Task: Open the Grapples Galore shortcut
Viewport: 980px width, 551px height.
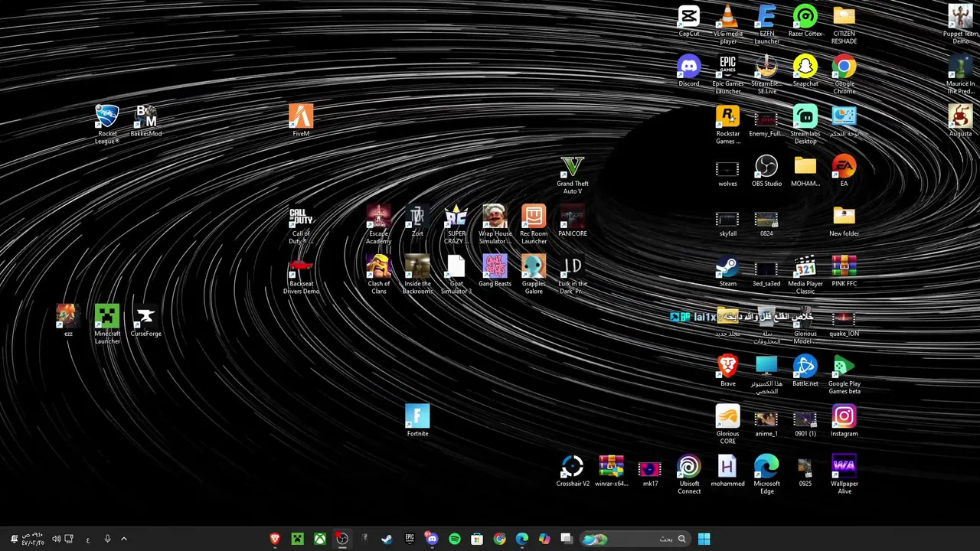Action: pos(534,275)
